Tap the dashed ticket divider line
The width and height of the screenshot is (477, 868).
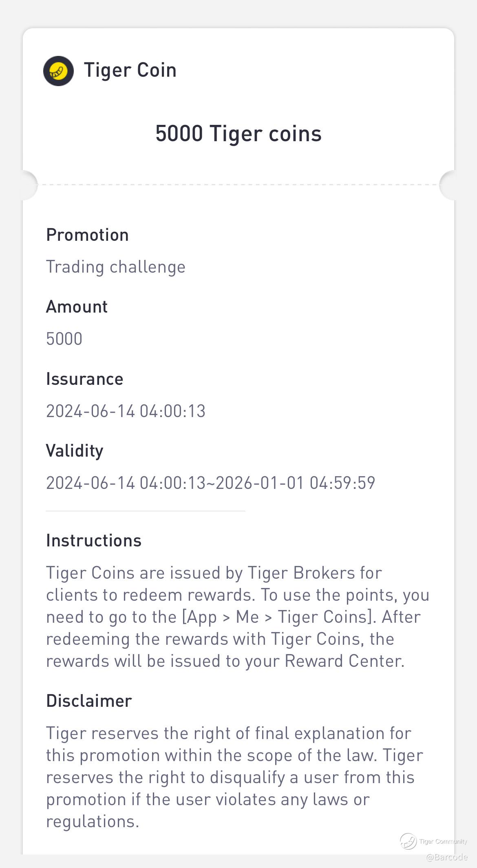point(238,185)
